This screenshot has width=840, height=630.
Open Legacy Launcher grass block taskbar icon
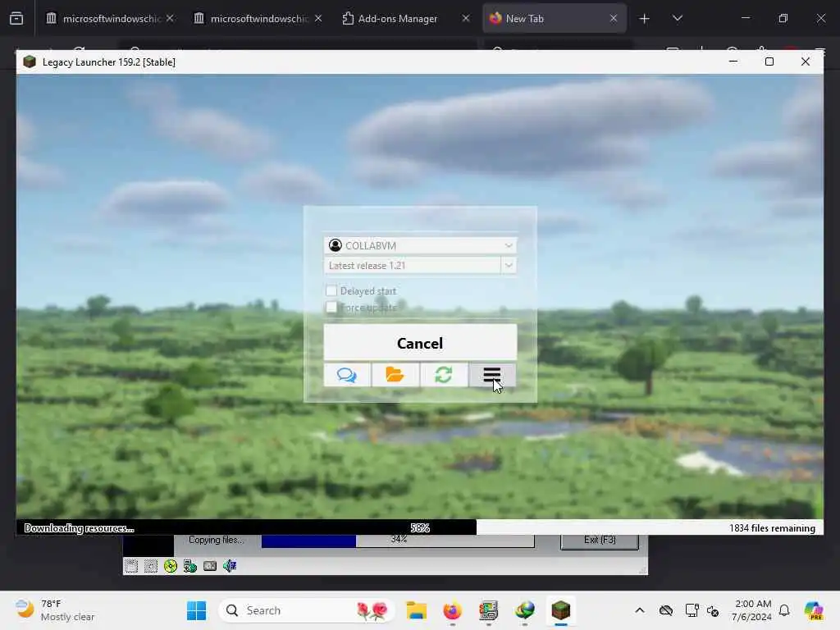[561, 610]
